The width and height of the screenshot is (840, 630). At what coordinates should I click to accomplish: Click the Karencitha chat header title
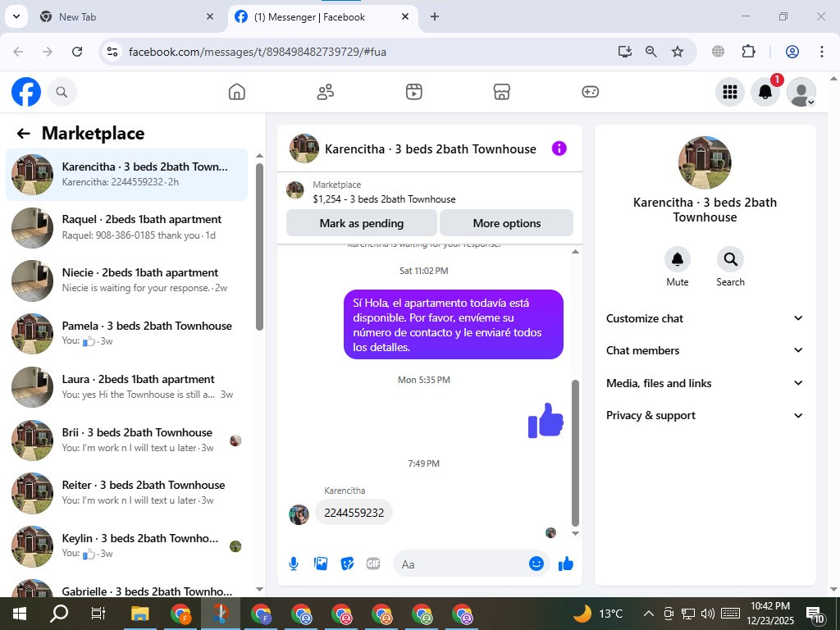point(430,149)
